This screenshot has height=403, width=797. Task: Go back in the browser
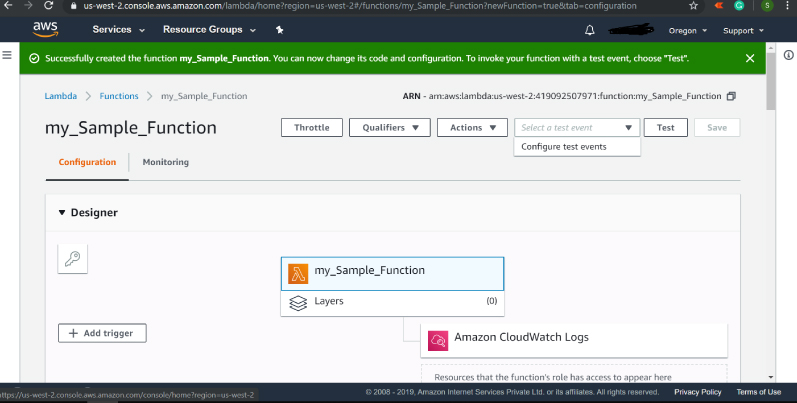8,6
